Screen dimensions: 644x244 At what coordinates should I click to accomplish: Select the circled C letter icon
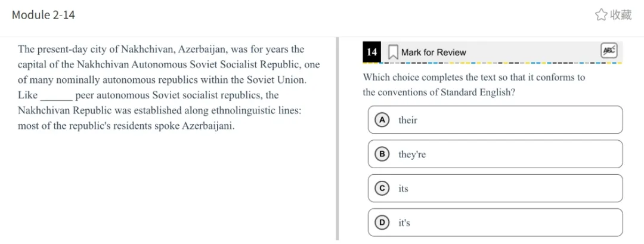(382, 189)
